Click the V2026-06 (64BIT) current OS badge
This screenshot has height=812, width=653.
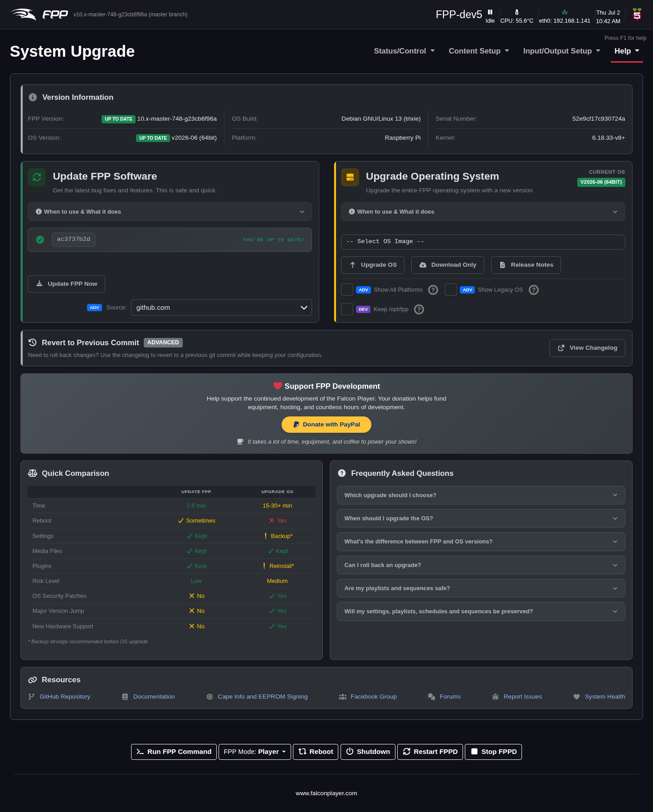tap(601, 182)
